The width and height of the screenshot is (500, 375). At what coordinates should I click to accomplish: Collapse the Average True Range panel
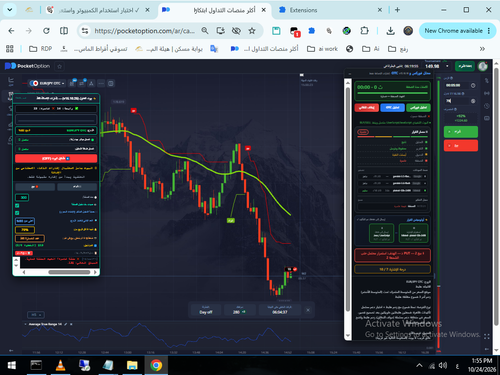pyautogui.click(x=25, y=324)
